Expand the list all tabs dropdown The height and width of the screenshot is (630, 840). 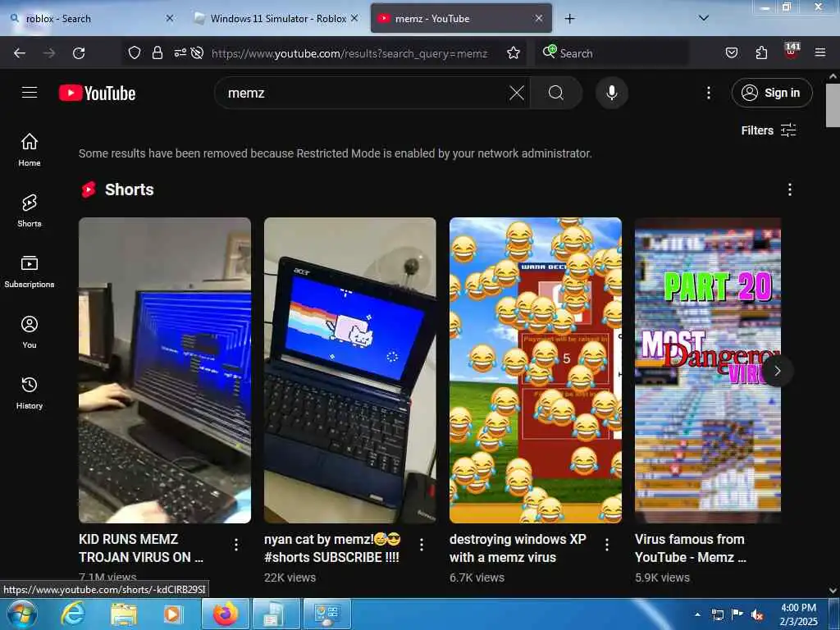704,18
